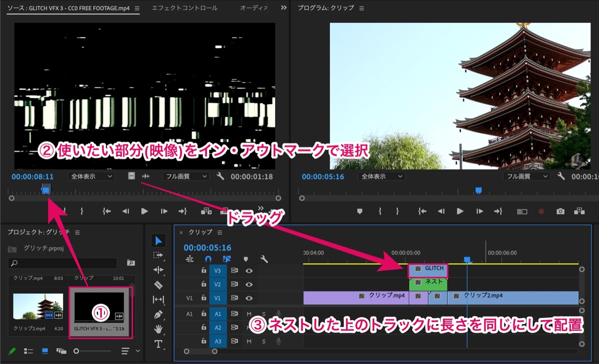
Task: Click the Program monitor record button
Action: [x=541, y=211]
